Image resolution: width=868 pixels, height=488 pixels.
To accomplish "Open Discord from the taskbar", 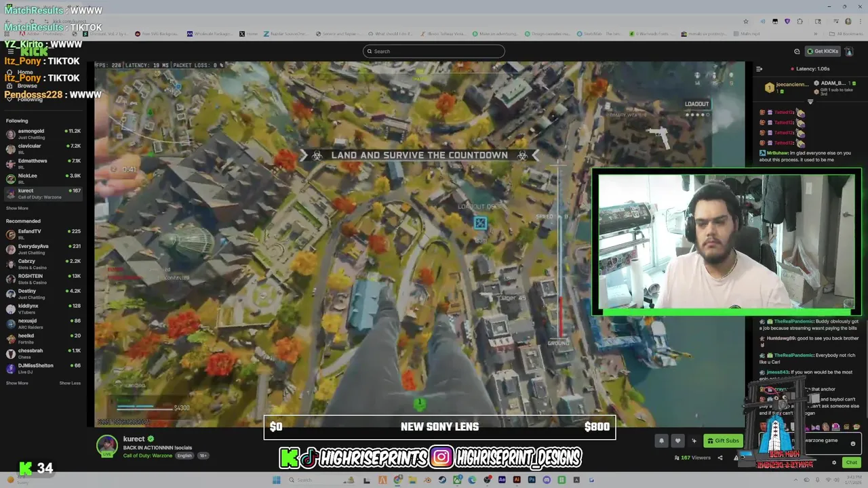I will click(547, 480).
